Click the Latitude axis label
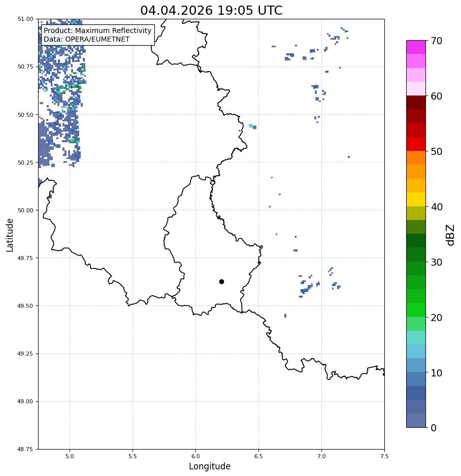The height and width of the screenshot is (476, 461). pyautogui.click(x=10, y=235)
